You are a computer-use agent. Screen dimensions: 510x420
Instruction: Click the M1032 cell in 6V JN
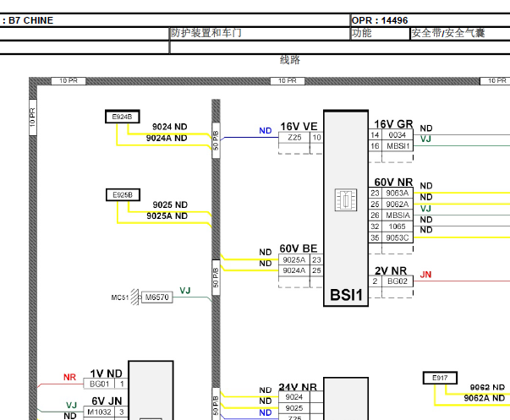pyautogui.click(x=99, y=412)
